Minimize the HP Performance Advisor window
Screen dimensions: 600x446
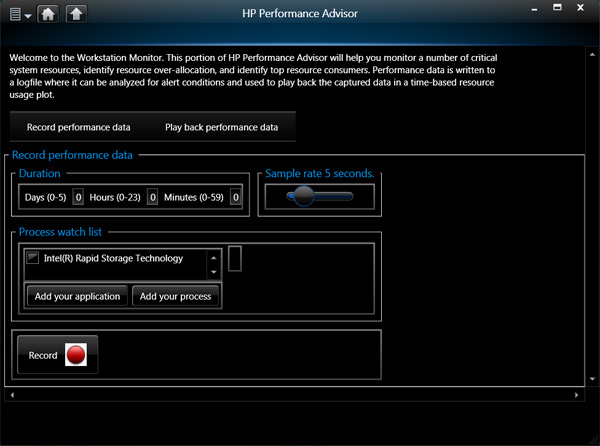pos(535,8)
